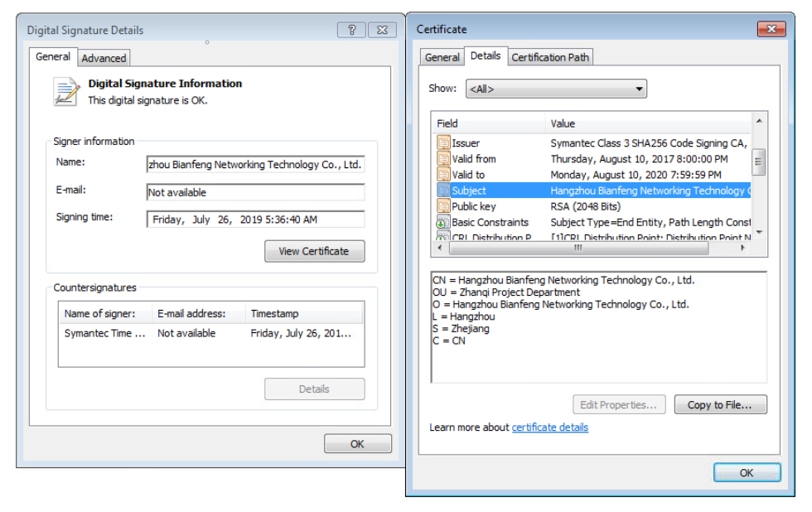Click the signer Name input field
The image size is (812, 512).
point(255,164)
